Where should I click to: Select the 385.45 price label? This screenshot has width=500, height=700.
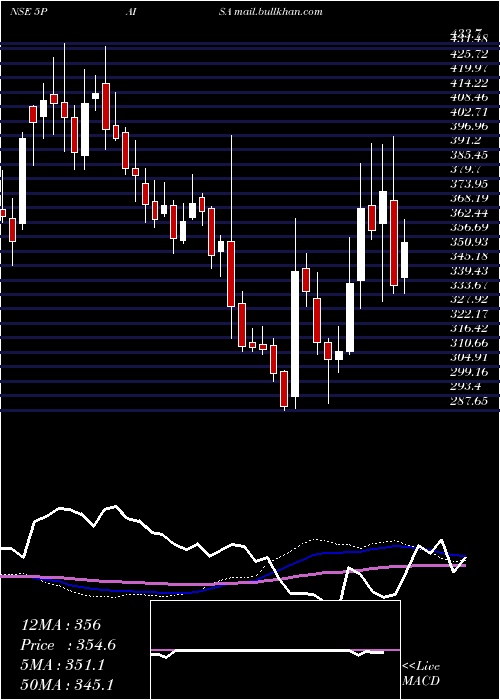pyautogui.click(x=469, y=155)
